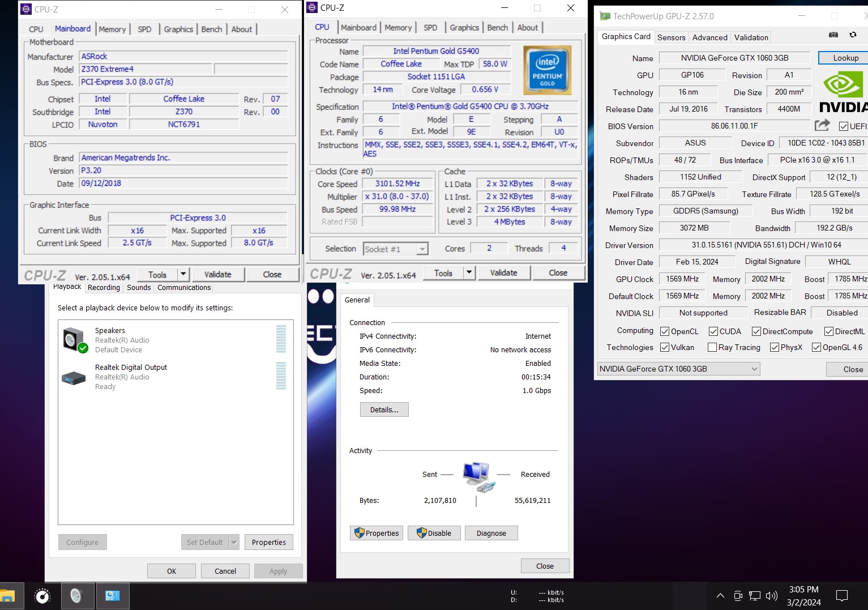Open the notification center icon
The height and width of the screenshot is (610, 868).
pyautogui.click(x=842, y=596)
